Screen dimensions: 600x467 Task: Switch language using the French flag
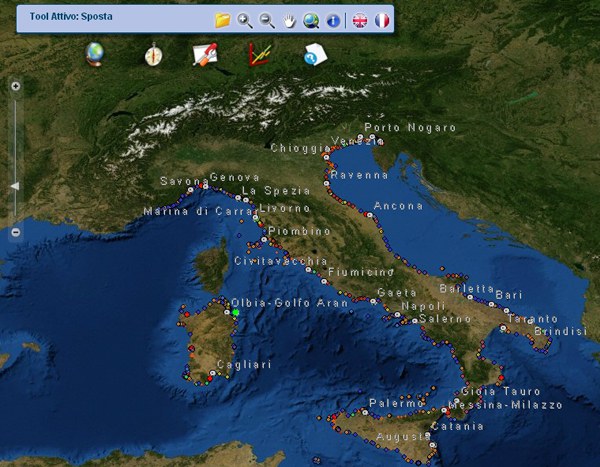pos(382,21)
